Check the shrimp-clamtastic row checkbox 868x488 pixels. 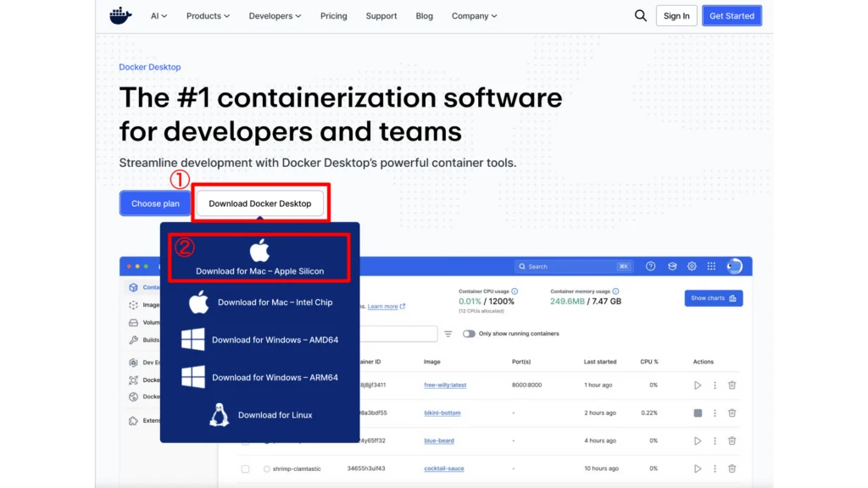[245, 469]
